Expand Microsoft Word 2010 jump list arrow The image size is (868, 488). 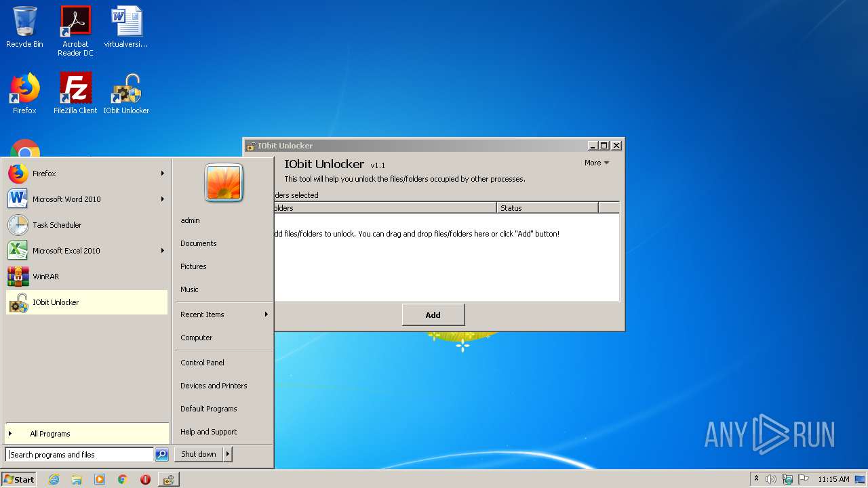click(x=162, y=199)
